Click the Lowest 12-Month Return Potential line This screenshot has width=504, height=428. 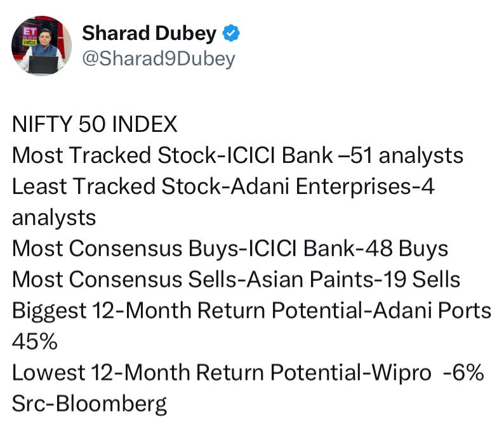[x=248, y=372]
